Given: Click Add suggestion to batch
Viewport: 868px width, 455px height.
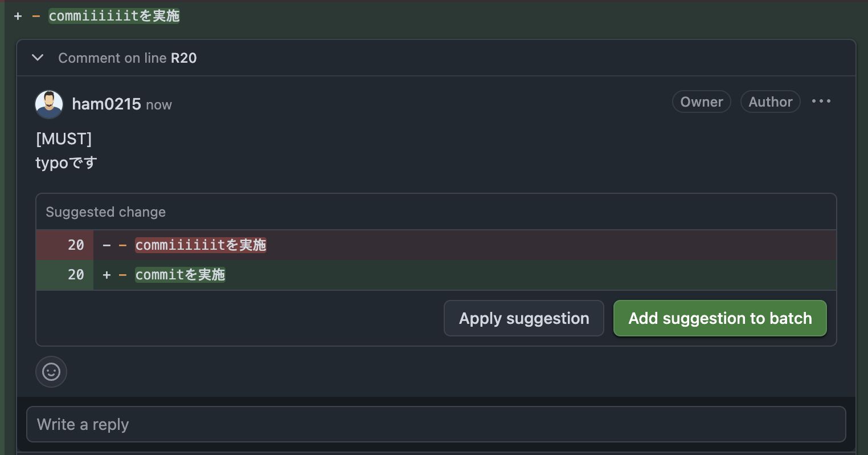Looking at the screenshot, I should coord(719,318).
